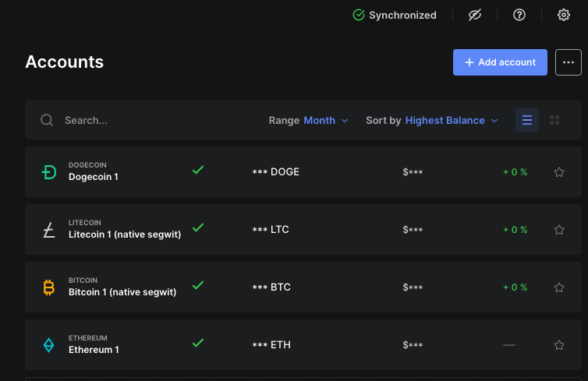Star the Bitcoin 1 account
Image resolution: width=588 pixels, height=381 pixels.
pyautogui.click(x=559, y=288)
